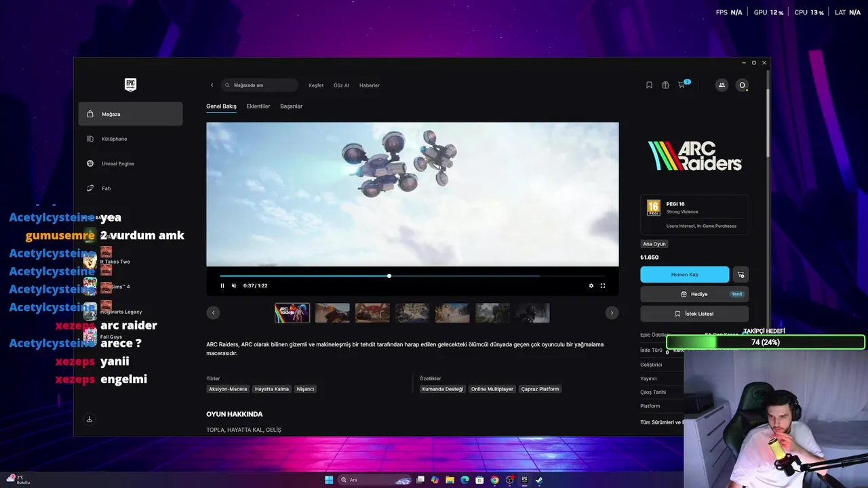Click the Aksiyon-Macera genre tag
The image size is (868, 488).
click(228, 389)
